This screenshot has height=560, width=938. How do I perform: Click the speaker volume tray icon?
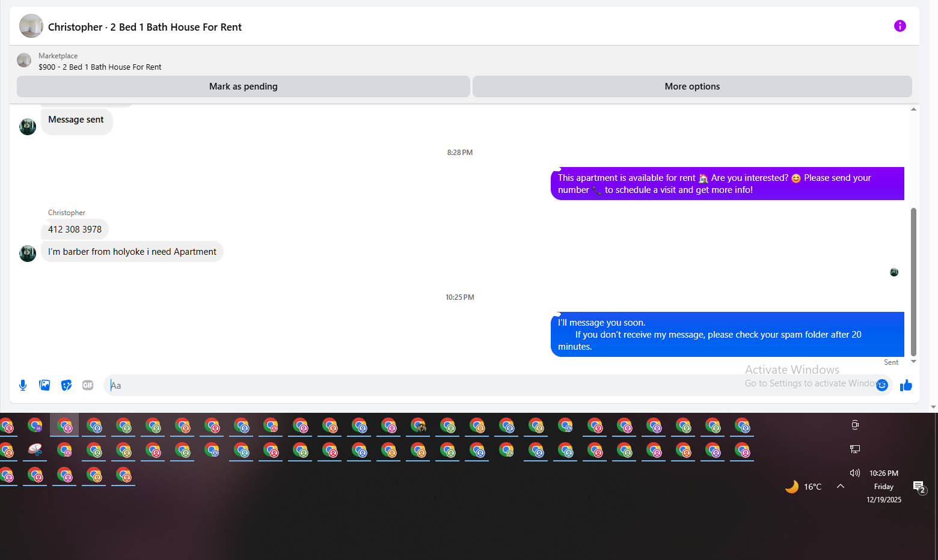coord(855,473)
